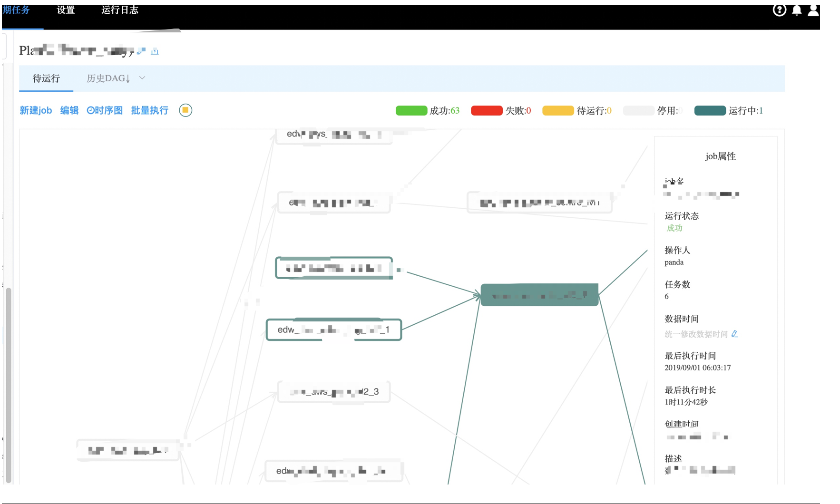
Task: Click the 统一修改数据时间 text
Action: 696,334
